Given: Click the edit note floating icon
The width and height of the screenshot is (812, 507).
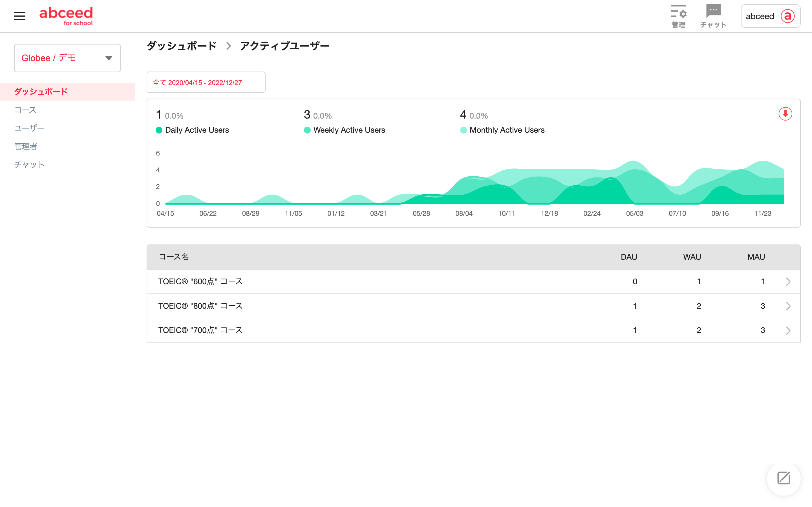Looking at the screenshot, I should pos(784,478).
